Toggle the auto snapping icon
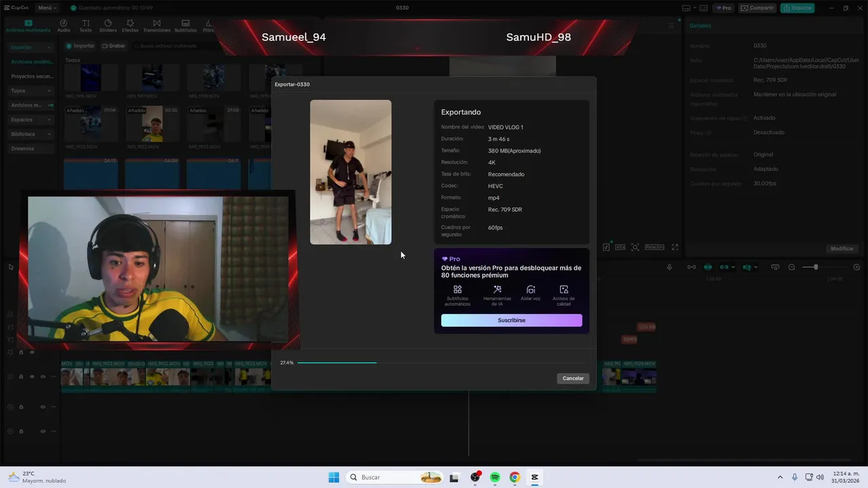The width and height of the screenshot is (868, 488). 707,267
